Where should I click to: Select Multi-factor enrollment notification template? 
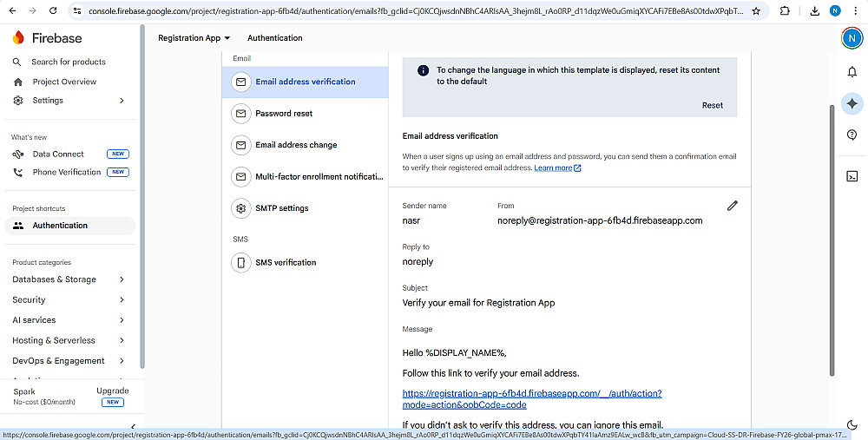click(x=305, y=176)
